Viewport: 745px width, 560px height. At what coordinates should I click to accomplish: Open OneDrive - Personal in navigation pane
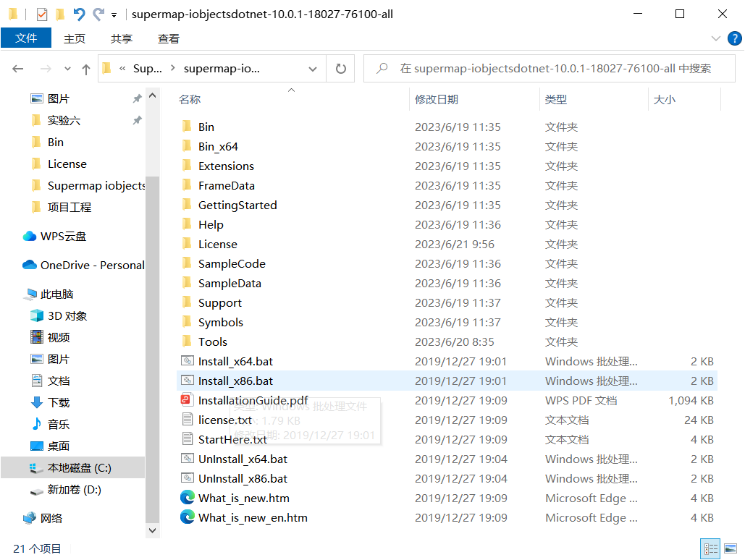point(92,265)
